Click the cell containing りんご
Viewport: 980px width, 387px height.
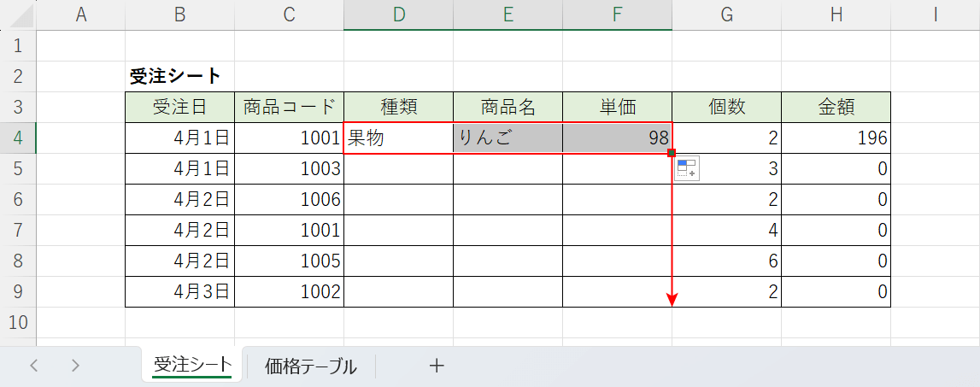pos(508,138)
